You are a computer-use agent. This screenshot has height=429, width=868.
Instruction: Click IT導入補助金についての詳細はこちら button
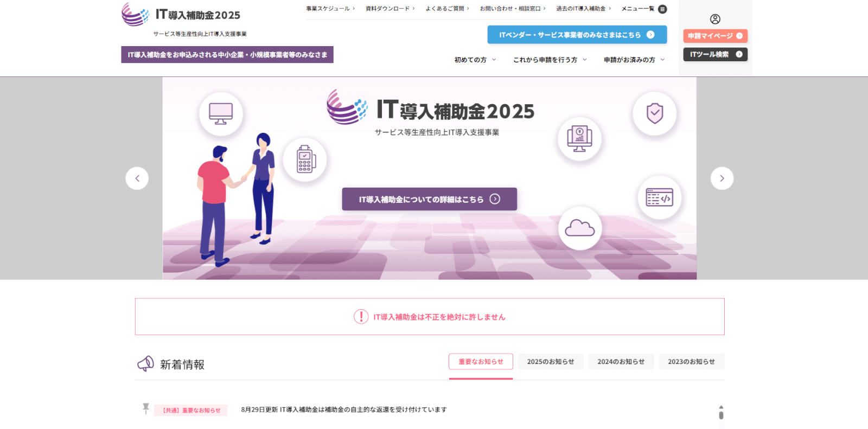coord(429,199)
